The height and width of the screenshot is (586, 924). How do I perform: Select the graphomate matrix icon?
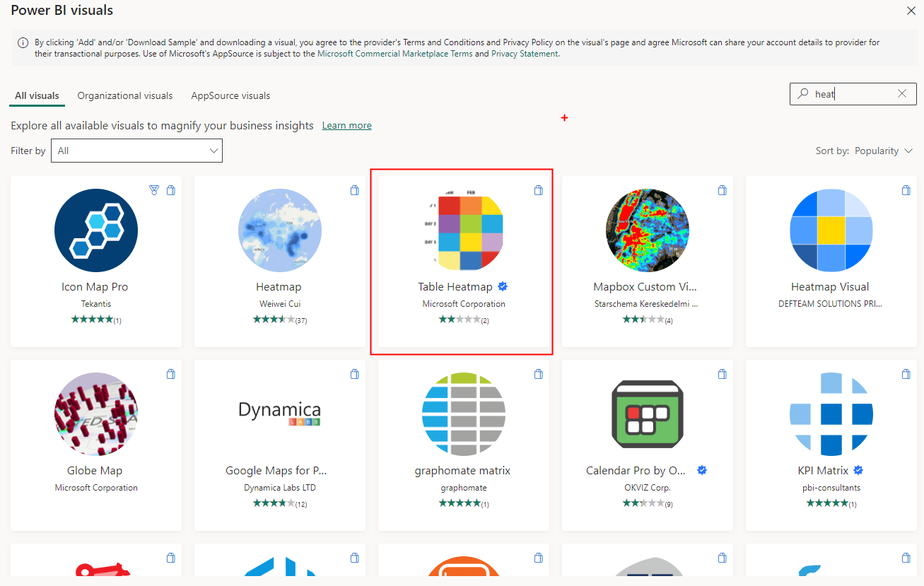[464, 414]
